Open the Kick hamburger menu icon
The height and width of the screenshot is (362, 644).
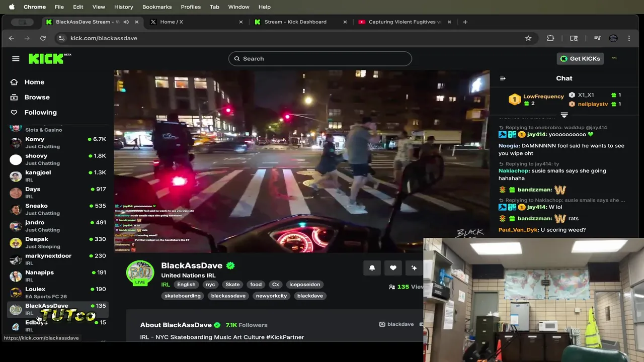click(x=16, y=59)
